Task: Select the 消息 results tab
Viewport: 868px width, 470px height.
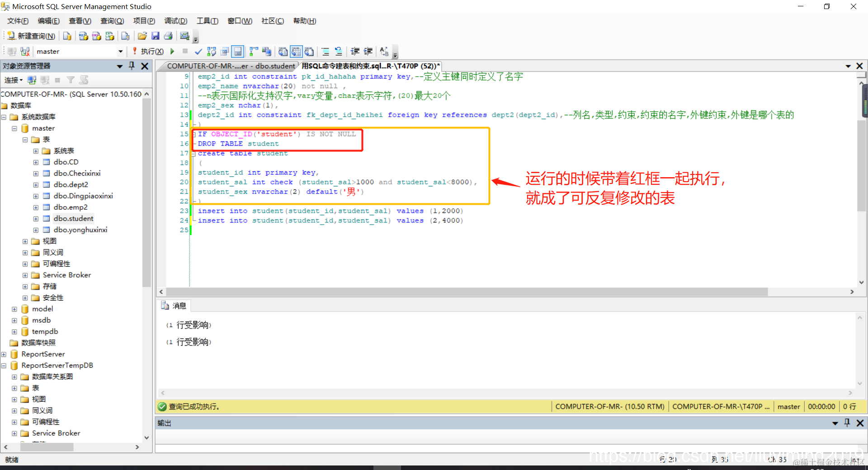Action: (x=174, y=306)
